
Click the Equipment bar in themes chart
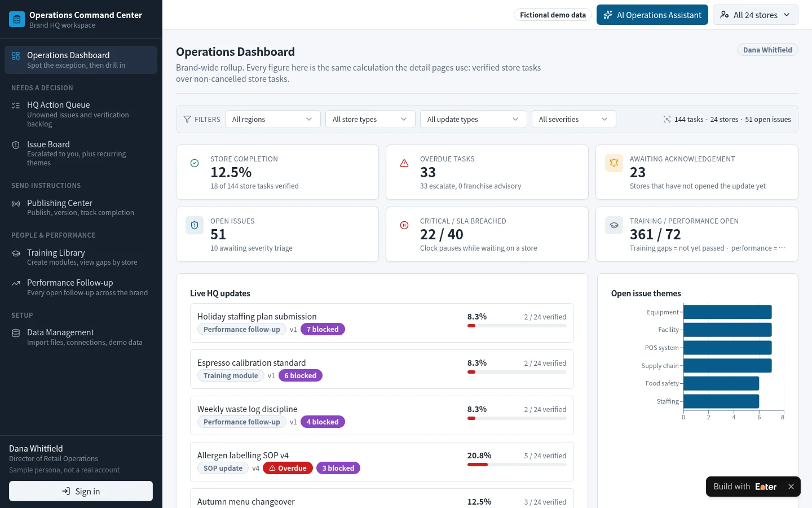coord(727,312)
